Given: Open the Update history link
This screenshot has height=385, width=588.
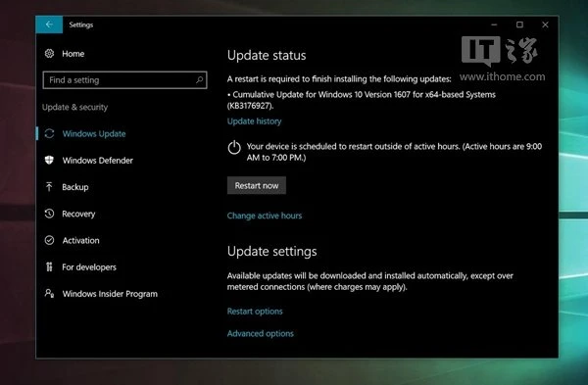Looking at the screenshot, I should tap(254, 121).
